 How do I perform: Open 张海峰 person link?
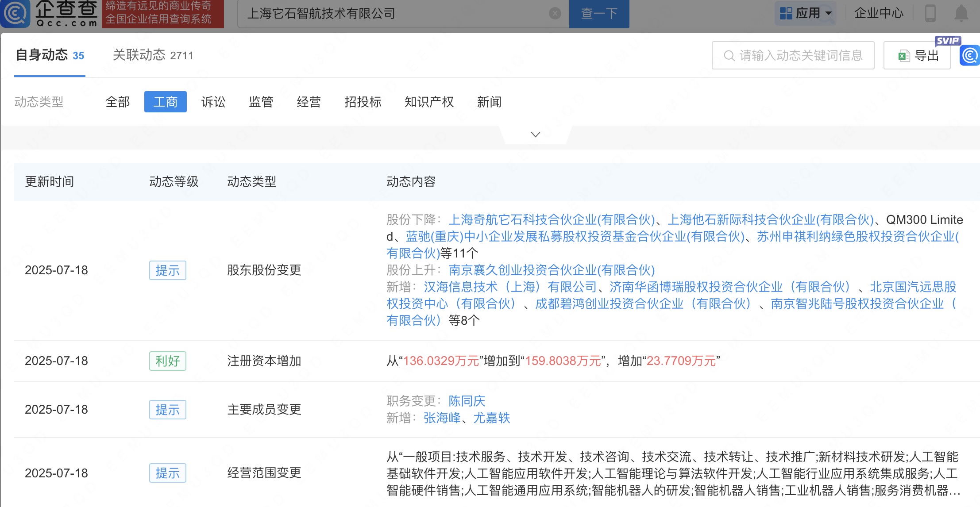(442, 418)
